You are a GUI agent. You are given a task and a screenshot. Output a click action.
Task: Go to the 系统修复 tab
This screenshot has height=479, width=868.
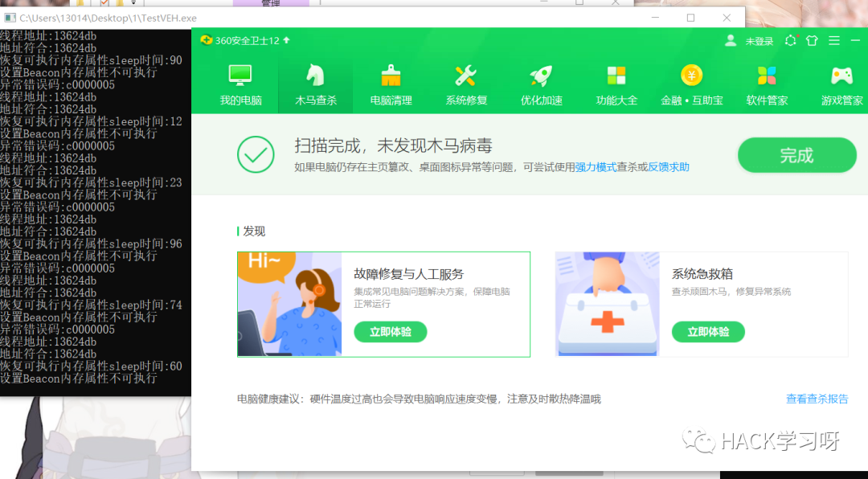coord(466,84)
